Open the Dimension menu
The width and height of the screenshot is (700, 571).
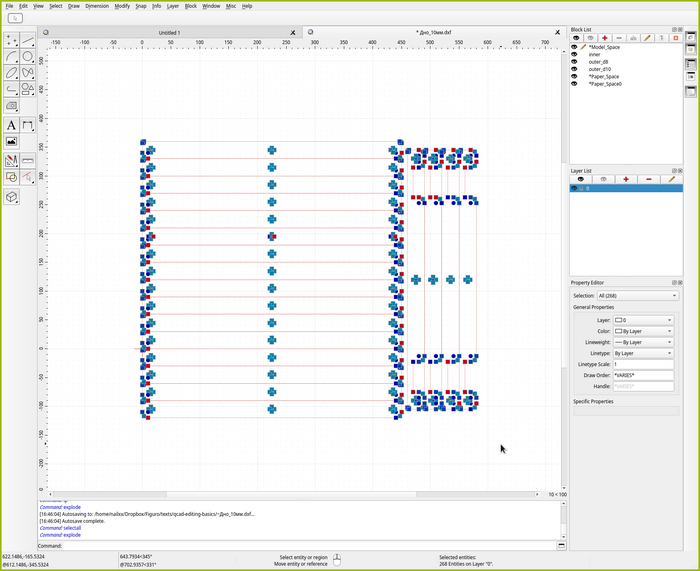pyautogui.click(x=97, y=6)
